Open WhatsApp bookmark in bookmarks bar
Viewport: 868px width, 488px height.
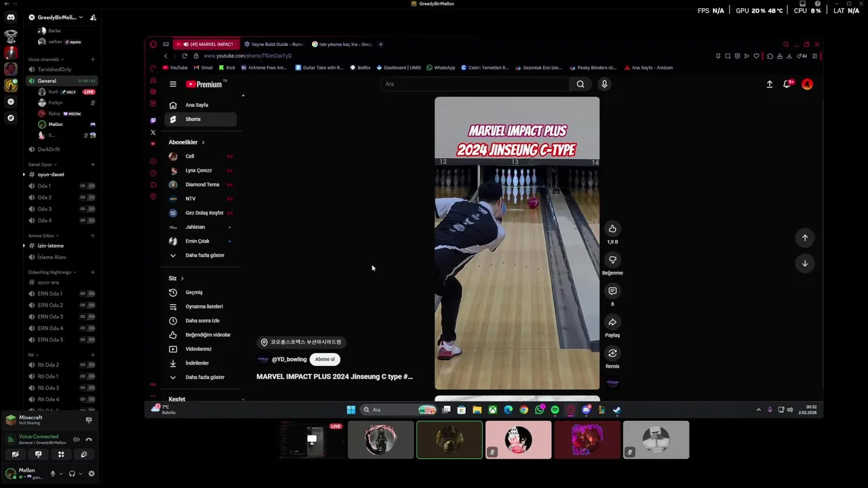click(x=441, y=68)
